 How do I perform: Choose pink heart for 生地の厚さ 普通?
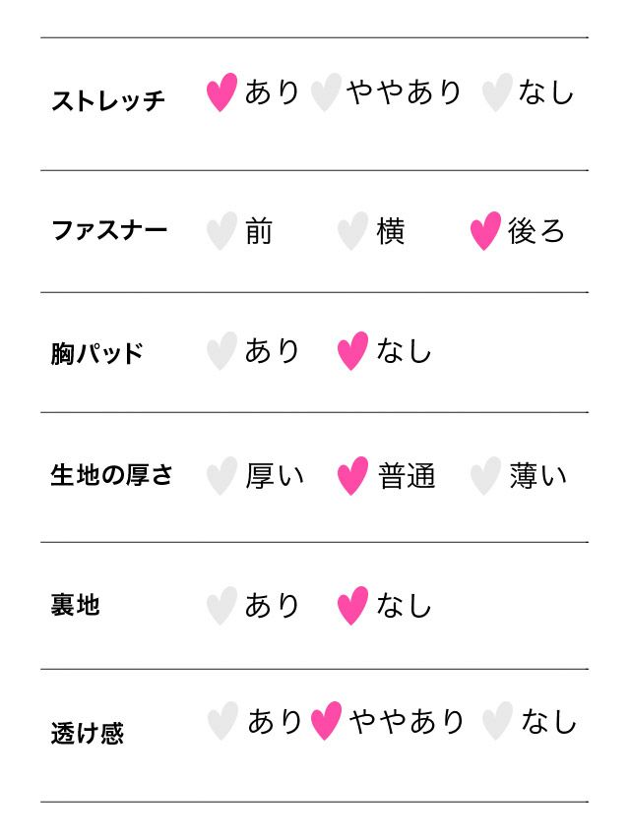coord(352,477)
